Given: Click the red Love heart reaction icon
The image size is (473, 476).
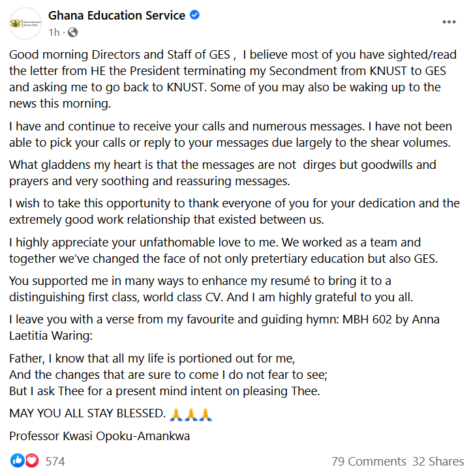Looking at the screenshot, I should (31, 461).
